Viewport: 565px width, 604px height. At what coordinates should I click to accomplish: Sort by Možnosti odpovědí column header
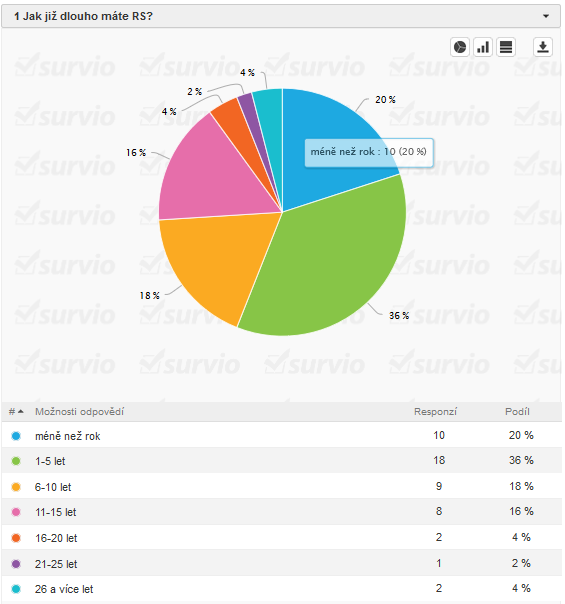(80, 411)
